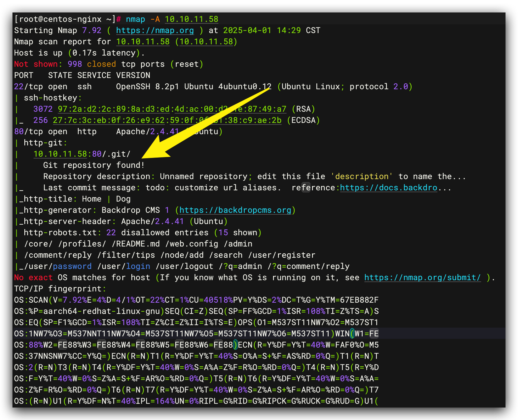Click the 10.10.11.58 link in scan report
518x420 pixels.
(143, 42)
